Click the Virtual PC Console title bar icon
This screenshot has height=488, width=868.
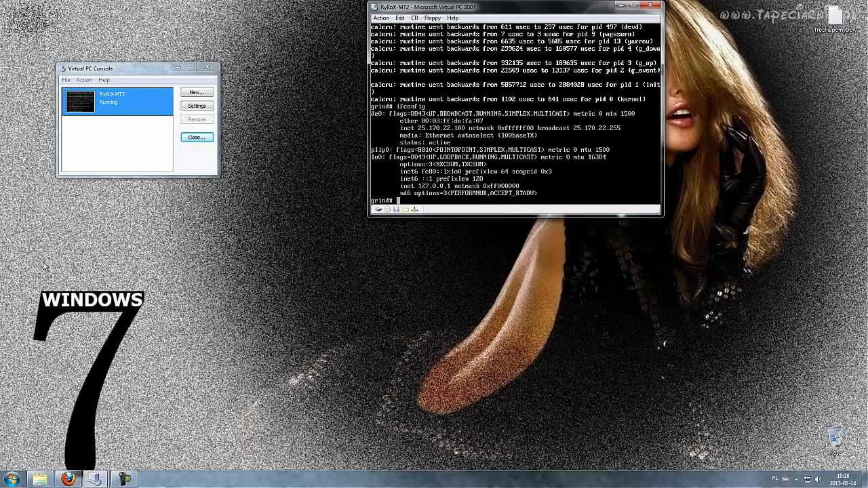pos(62,68)
